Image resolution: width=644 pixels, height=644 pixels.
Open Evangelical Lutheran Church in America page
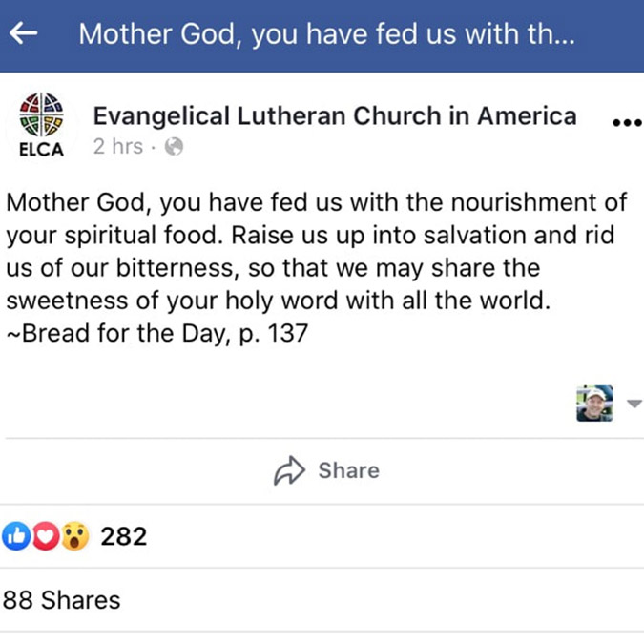click(x=334, y=116)
